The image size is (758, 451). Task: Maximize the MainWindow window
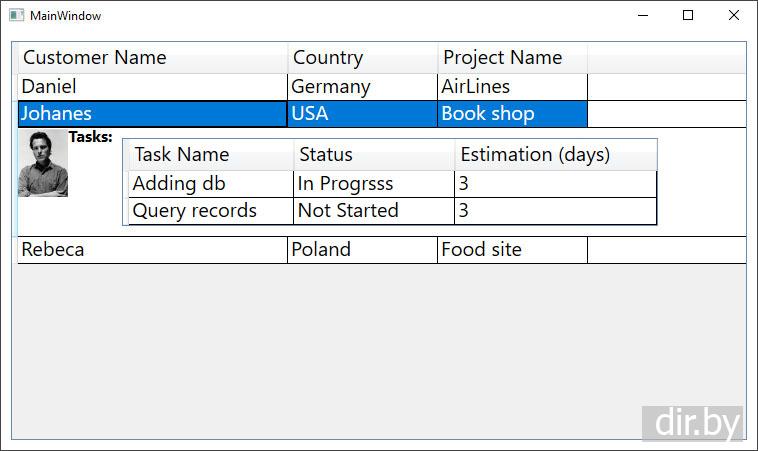point(688,15)
